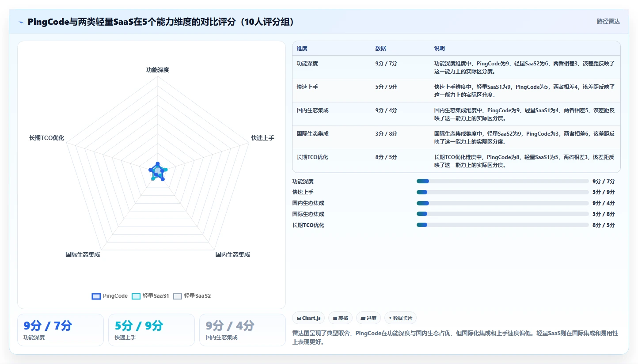Click the chart icon beside the dashboard title

click(x=21, y=22)
